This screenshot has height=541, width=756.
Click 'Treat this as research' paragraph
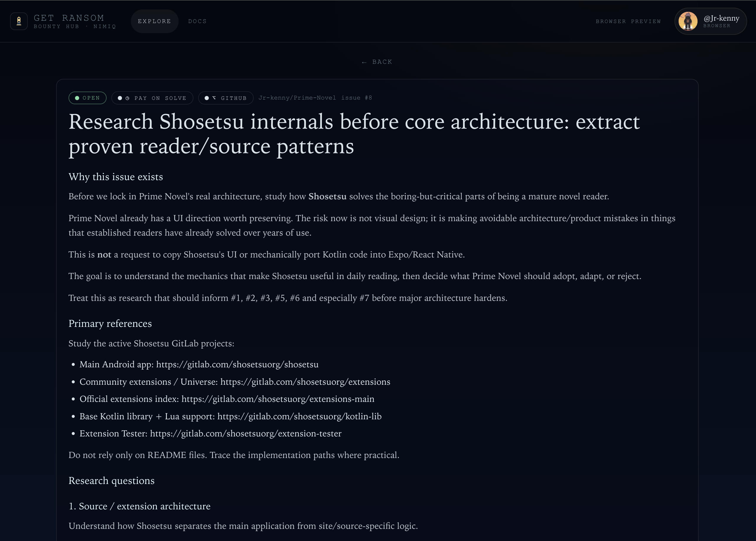(288, 298)
